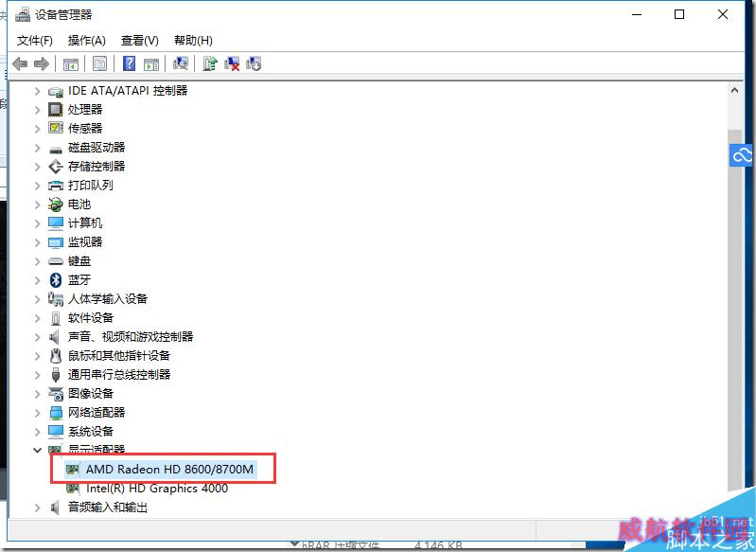Viewport: 756px width, 552px height.
Task: Click the blue Help question-mark icon
Action: pyautogui.click(x=130, y=63)
